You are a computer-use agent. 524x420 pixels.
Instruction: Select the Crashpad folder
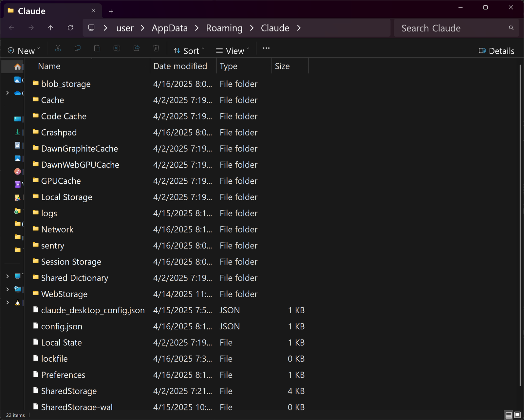(x=59, y=132)
